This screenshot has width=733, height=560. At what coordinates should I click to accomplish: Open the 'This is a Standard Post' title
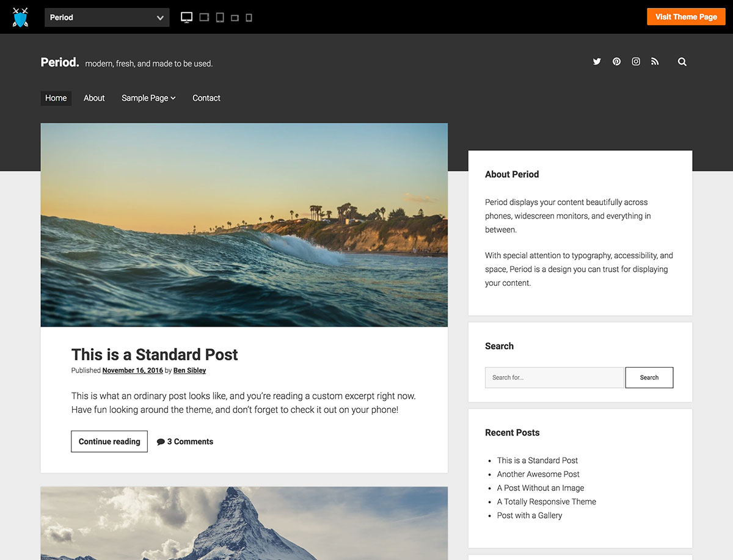coord(155,355)
